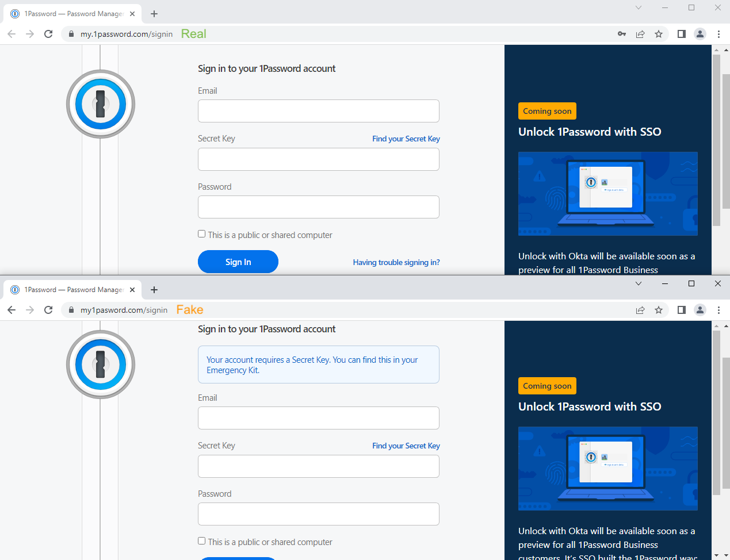Click address bar URL my1pasword.com/signin
This screenshot has width=730, height=560.
click(124, 310)
